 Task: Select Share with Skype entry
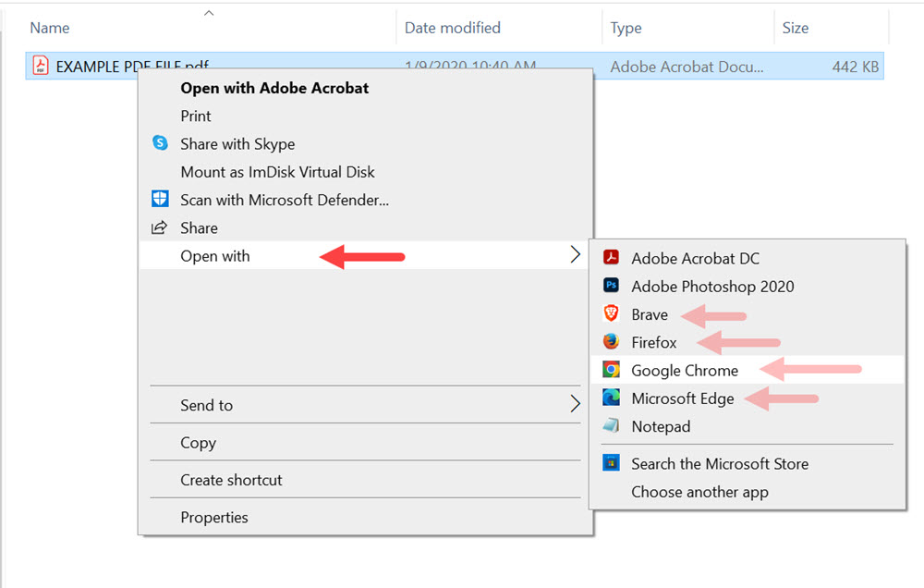click(237, 144)
